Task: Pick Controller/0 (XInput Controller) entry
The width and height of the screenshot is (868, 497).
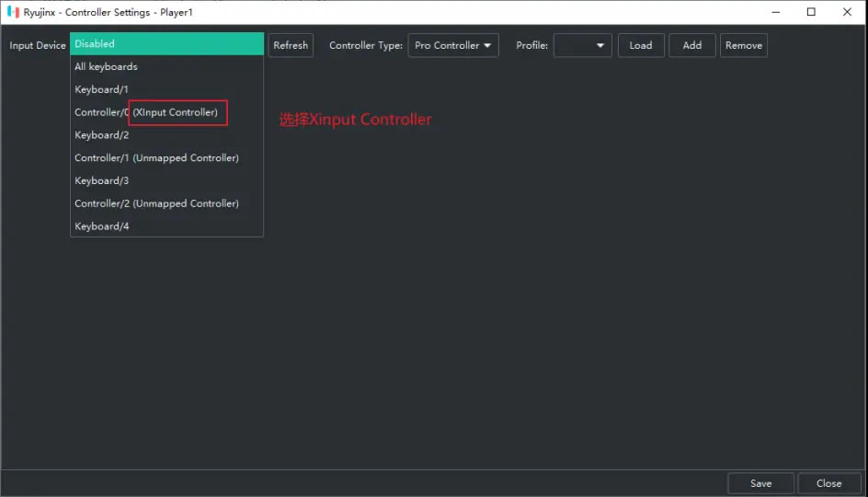Action: 166,112
